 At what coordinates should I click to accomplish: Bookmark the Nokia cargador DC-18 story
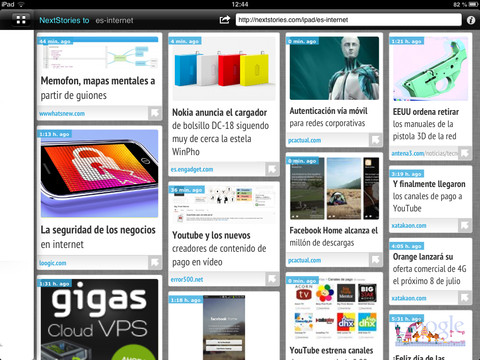272,169
